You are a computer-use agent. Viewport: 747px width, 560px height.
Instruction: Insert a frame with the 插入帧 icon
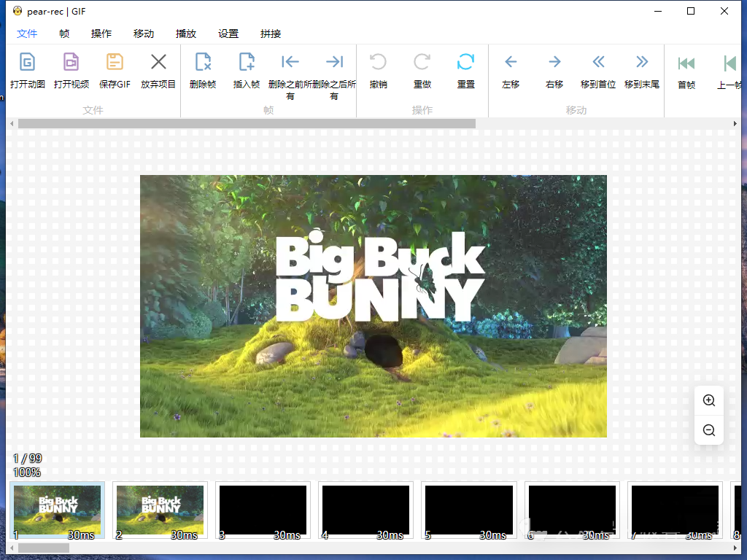click(x=247, y=62)
